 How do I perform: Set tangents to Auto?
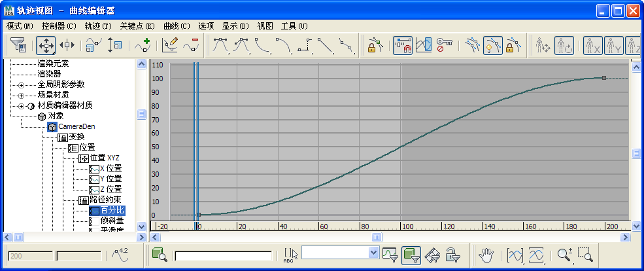[221, 45]
